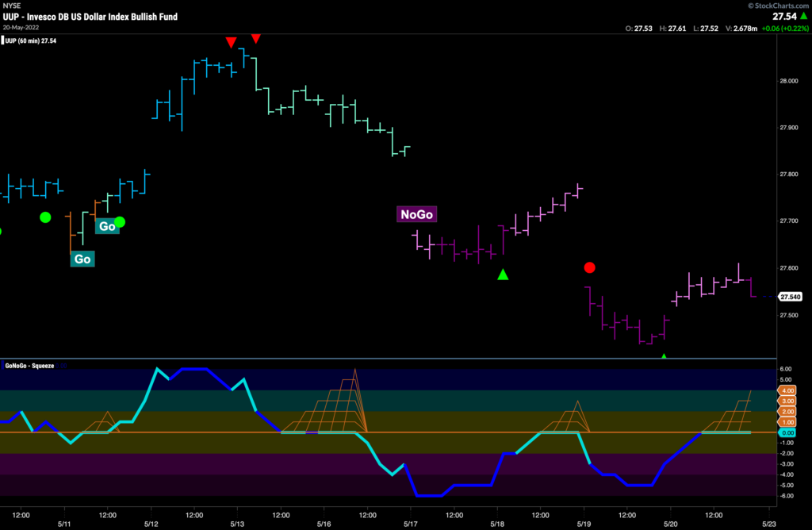This screenshot has width=812, height=530.
Task: Open the StockCharts.com copyright link
Action: tap(778, 6)
